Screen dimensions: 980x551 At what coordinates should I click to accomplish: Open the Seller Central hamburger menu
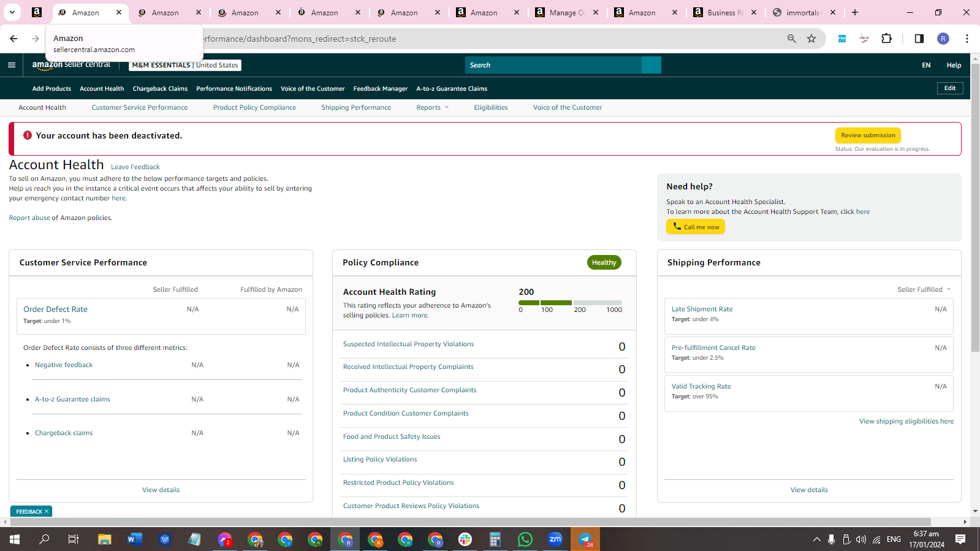coord(12,65)
